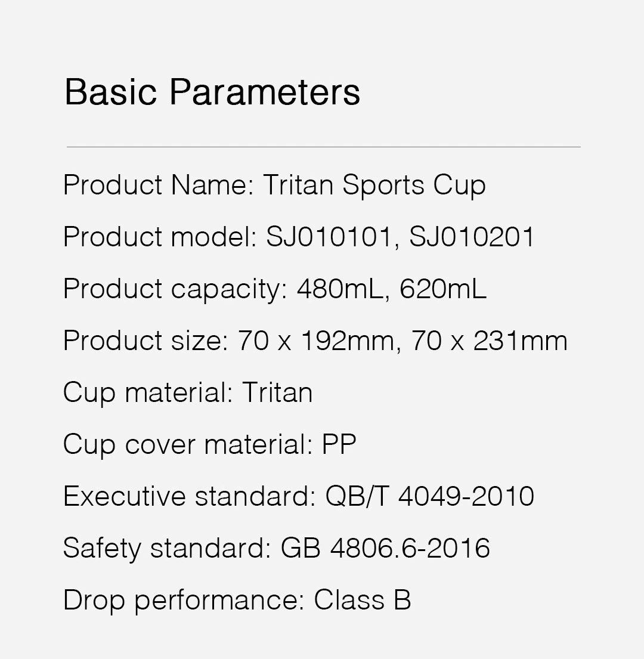Click the 70 x 192mm size value

pos(316,341)
